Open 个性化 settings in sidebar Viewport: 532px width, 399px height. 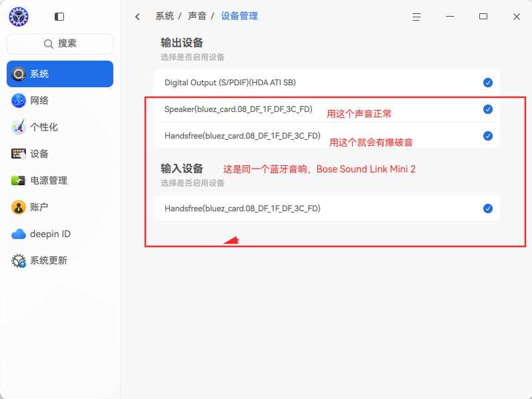[60, 127]
